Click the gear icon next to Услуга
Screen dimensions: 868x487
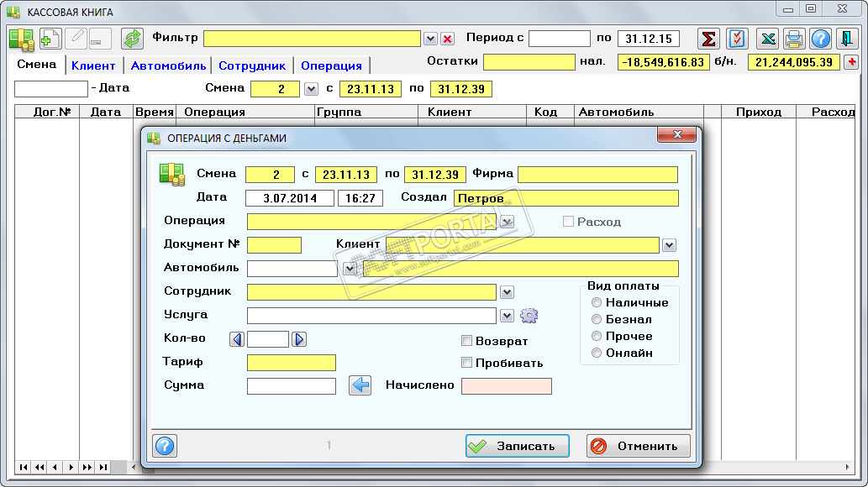pos(529,316)
